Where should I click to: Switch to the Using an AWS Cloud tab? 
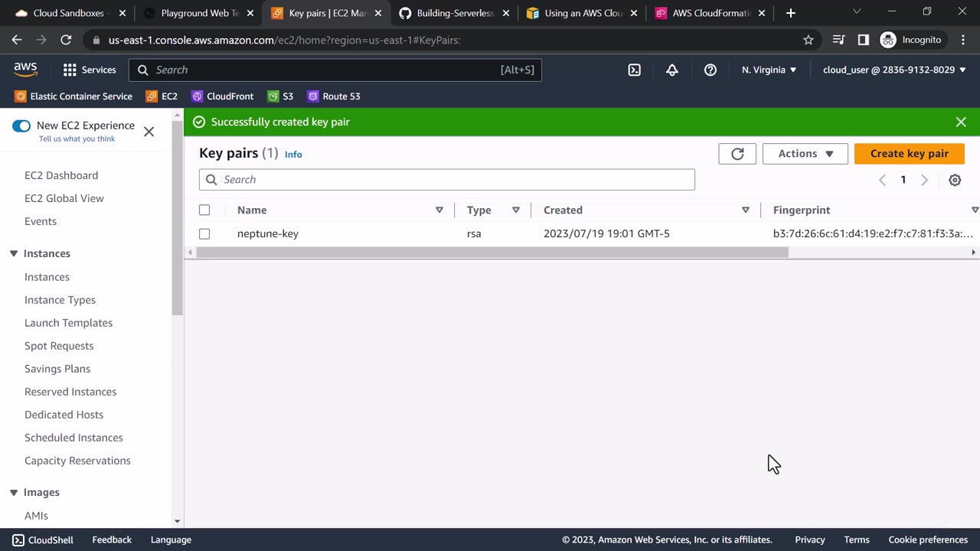583,13
